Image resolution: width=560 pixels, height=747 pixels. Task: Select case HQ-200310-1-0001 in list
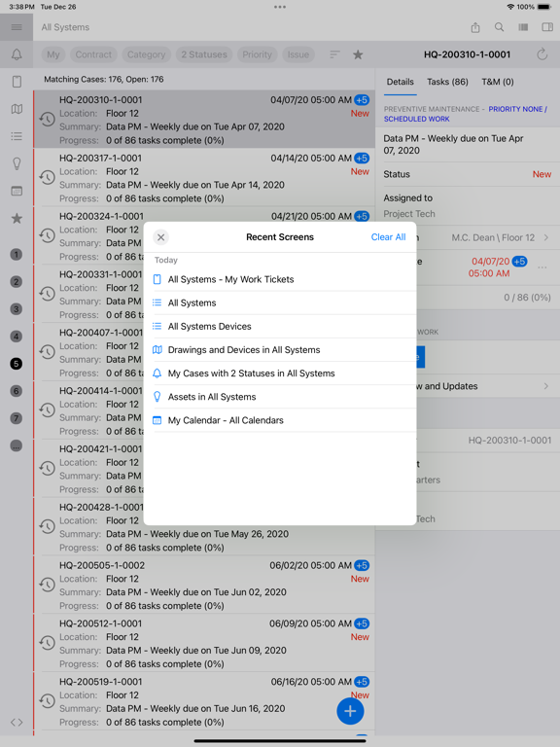pos(204,120)
